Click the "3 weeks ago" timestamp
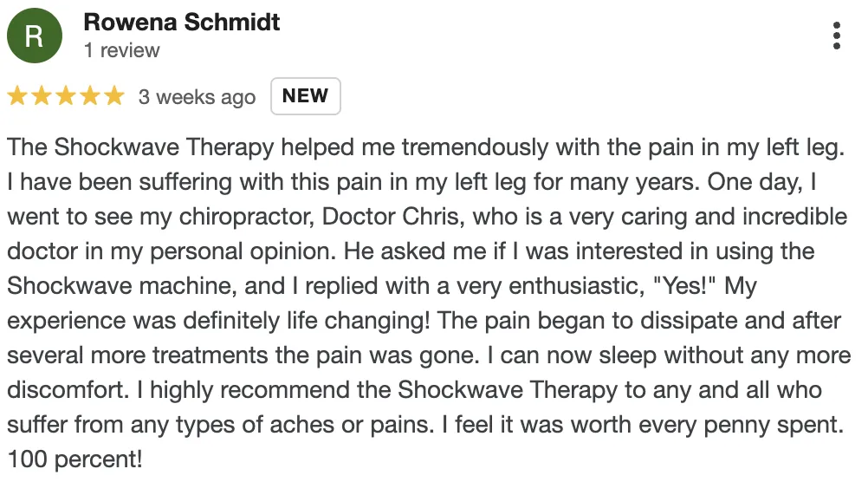868x482 pixels. [197, 97]
